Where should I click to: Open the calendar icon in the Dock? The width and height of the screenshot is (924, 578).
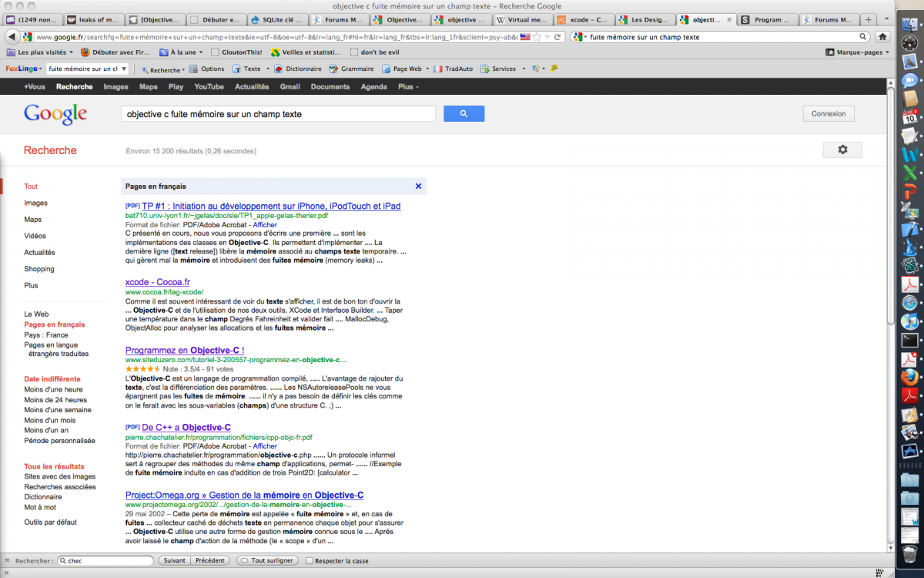[910, 117]
